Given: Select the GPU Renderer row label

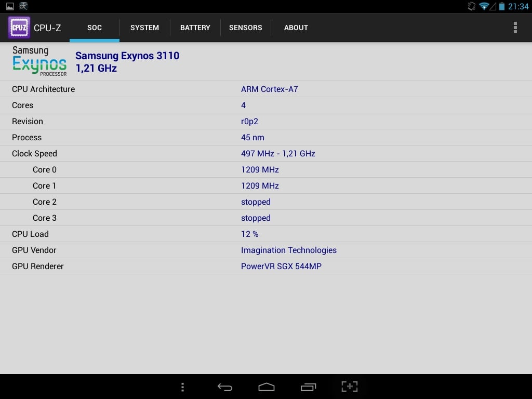Looking at the screenshot, I should click(37, 267).
